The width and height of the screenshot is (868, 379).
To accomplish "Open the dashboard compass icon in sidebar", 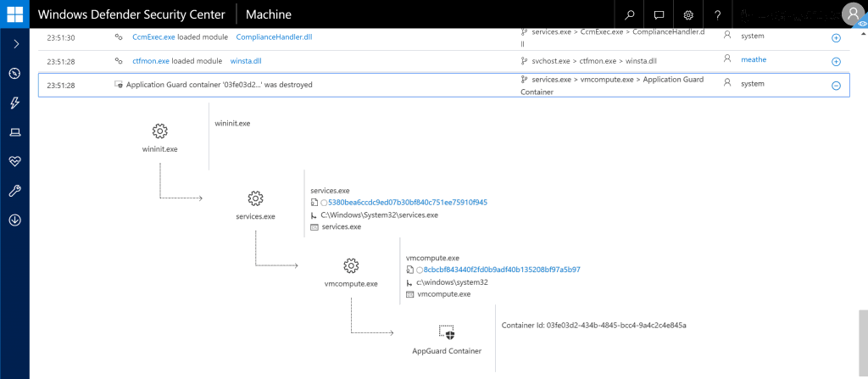I will pos(15,73).
